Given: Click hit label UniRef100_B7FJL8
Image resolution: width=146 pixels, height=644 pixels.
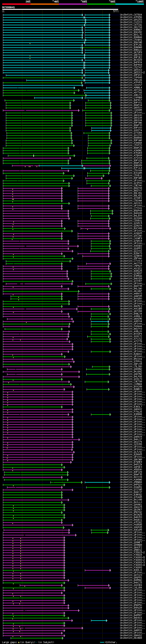Looking at the screenshot, I should 131,168.
